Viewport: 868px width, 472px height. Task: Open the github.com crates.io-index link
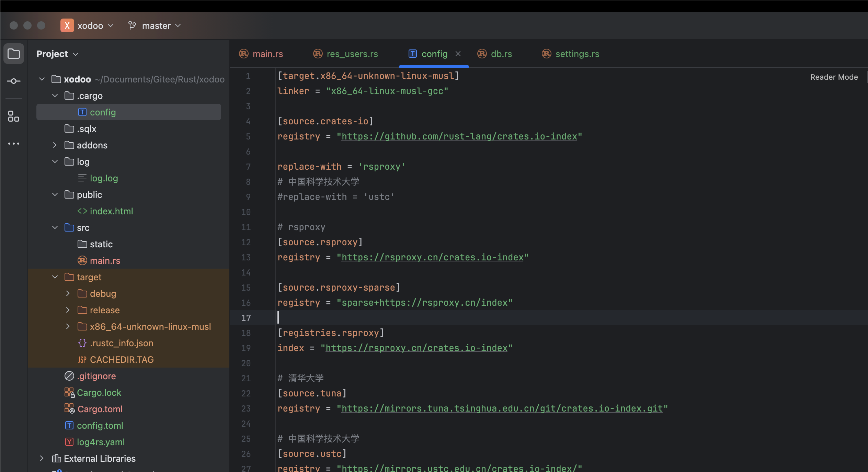[x=459, y=136]
